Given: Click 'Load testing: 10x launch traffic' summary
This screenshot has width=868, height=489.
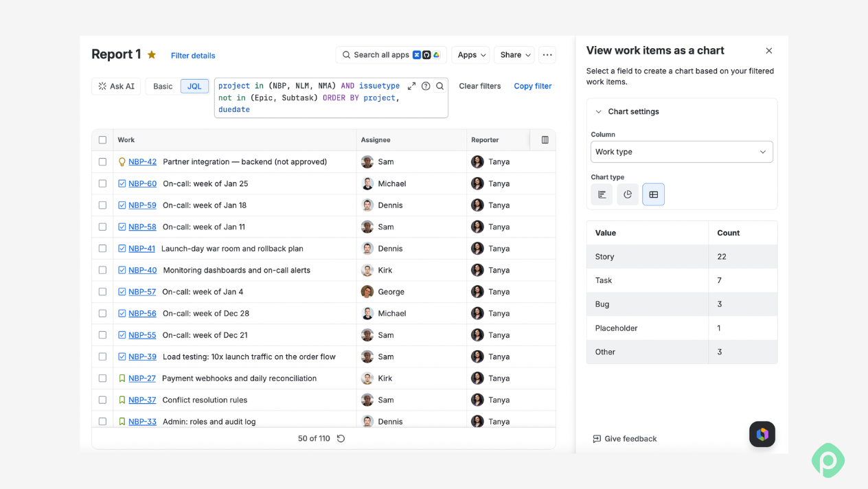Looking at the screenshot, I should coord(249,356).
